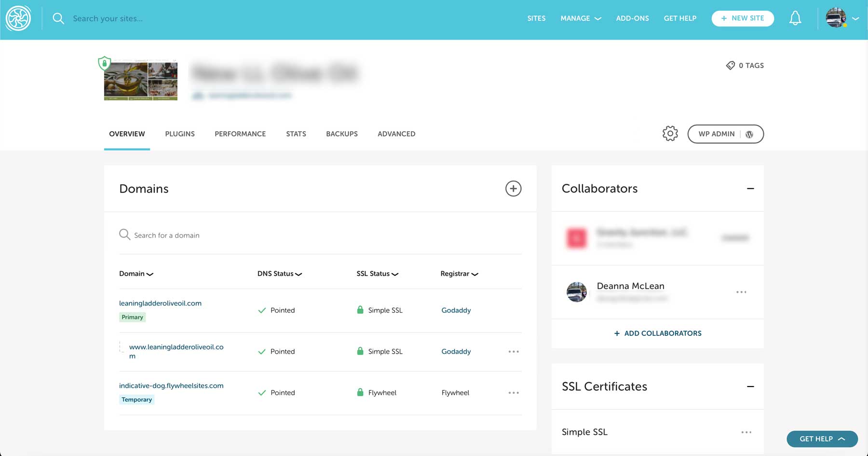Click the WordPress logo in WP ADMIN button

[x=749, y=134]
